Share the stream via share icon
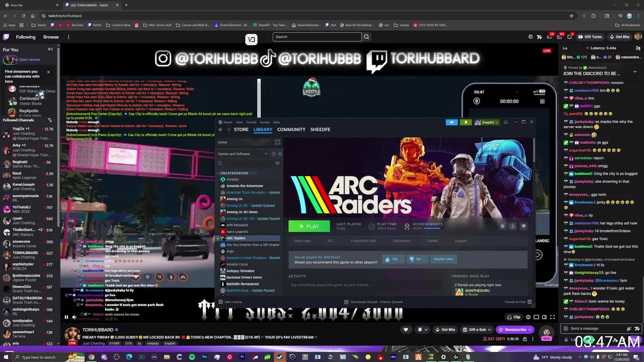The width and height of the screenshot is (644, 362). [x=525, y=339]
